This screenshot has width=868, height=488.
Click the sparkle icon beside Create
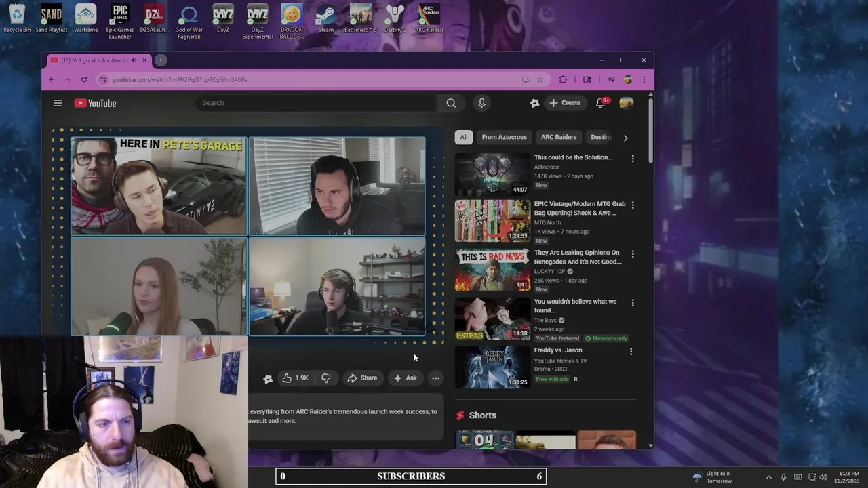click(534, 103)
